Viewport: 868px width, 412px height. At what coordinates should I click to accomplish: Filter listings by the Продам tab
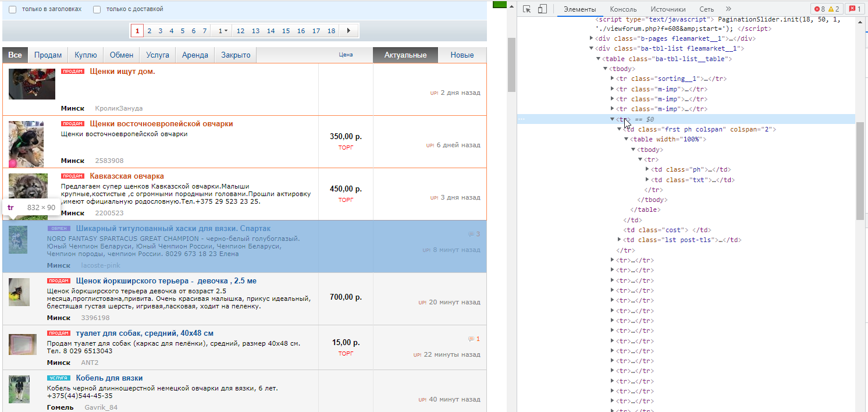48,55
